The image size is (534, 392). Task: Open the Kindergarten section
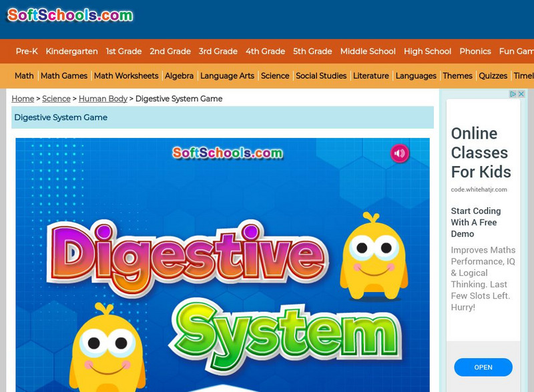click(x=71, y=51)
